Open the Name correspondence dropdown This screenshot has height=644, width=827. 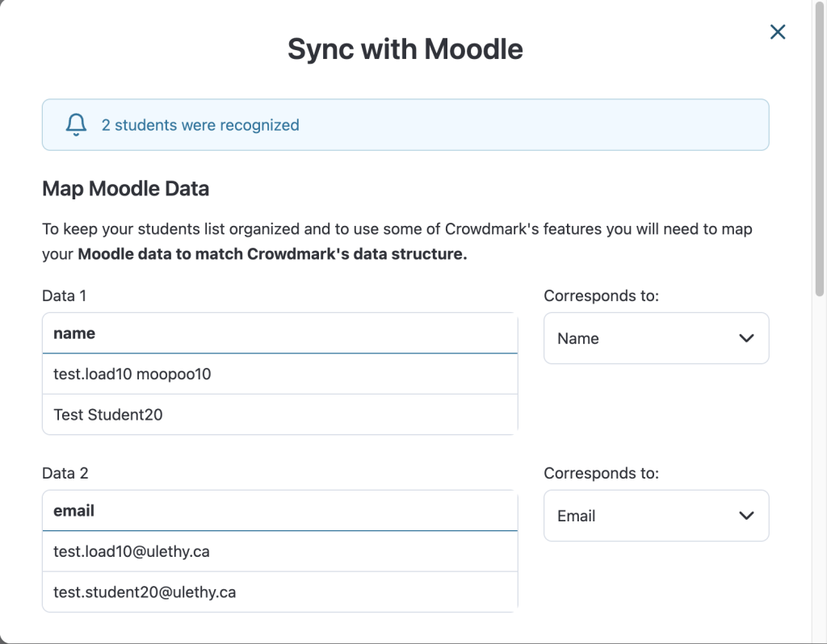coord(656,338)
